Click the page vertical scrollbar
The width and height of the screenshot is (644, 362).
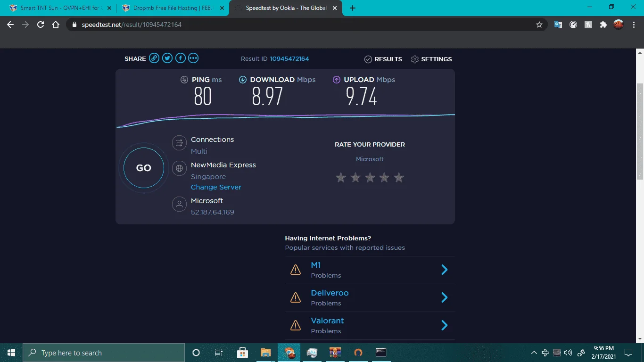point(640,131)
